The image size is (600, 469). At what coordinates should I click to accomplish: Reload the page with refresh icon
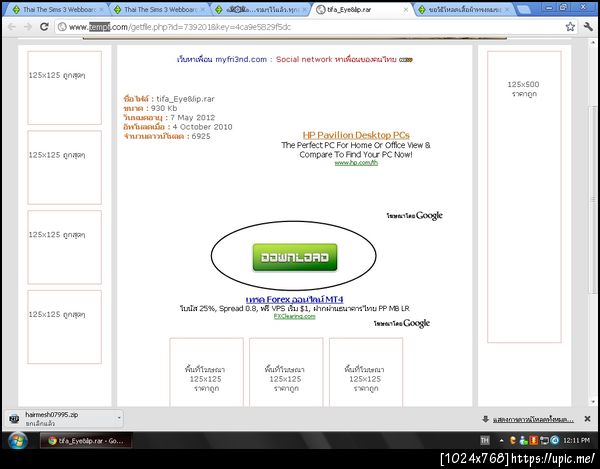click(44, 26)
